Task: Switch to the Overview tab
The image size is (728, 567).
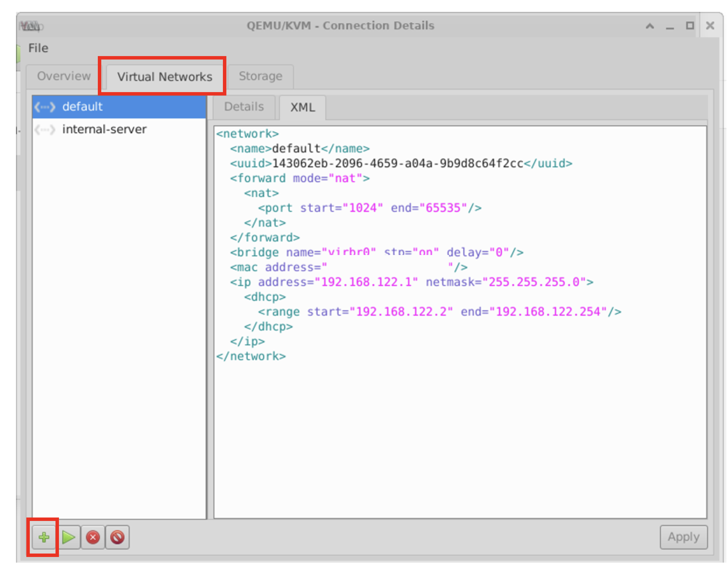Action: tap(64, 76)
